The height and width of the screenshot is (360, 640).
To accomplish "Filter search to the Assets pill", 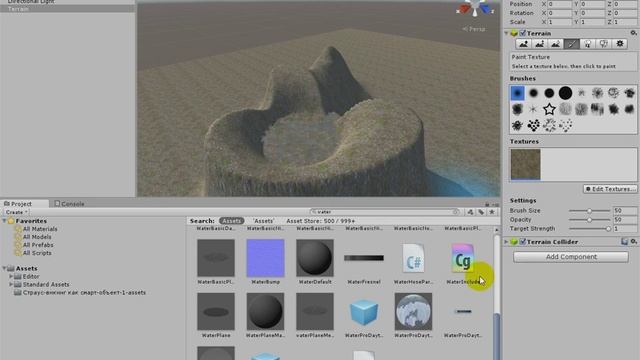I will [231, 221].
